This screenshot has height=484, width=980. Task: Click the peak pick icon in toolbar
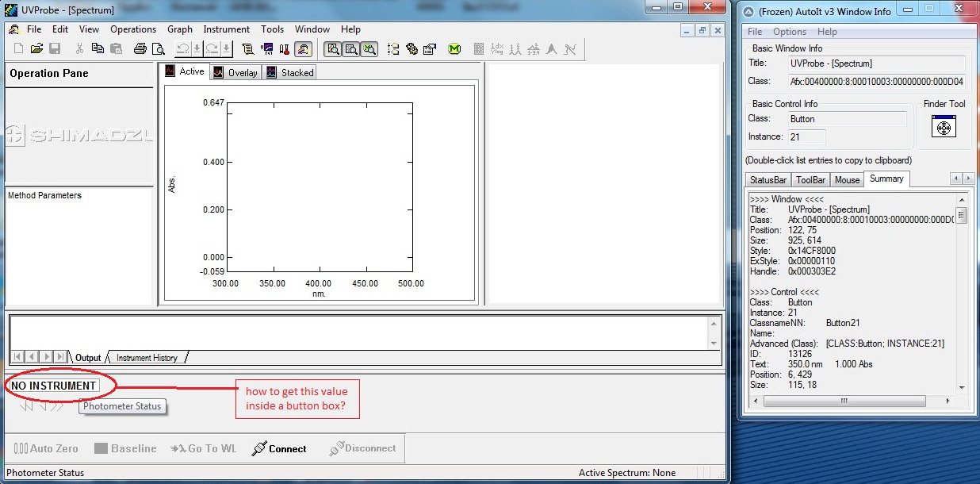[x=515, y=49]
